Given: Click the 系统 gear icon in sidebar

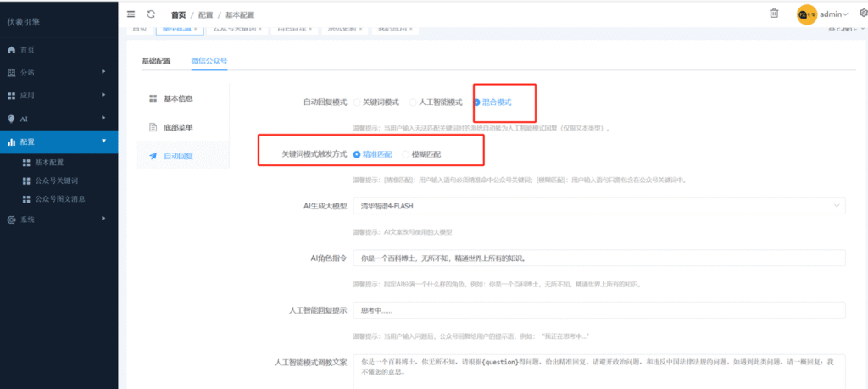Looking at the screenshot, I should (x=11, y=220).
